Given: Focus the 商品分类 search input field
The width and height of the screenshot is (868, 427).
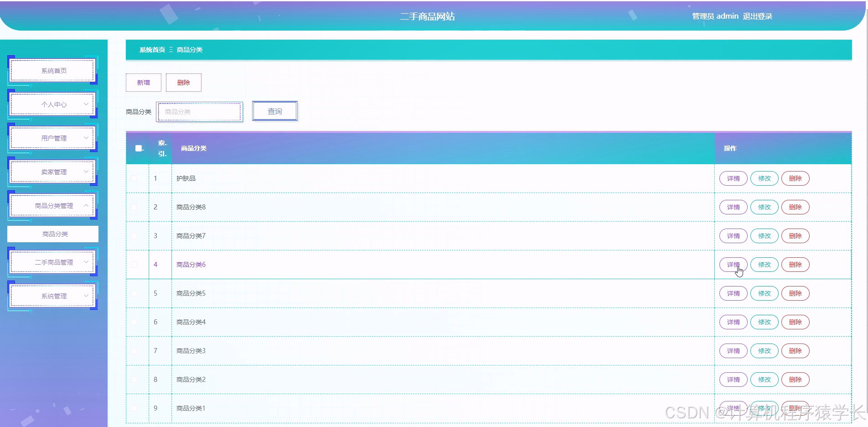Looking at the screenshot, I should 199,112.
